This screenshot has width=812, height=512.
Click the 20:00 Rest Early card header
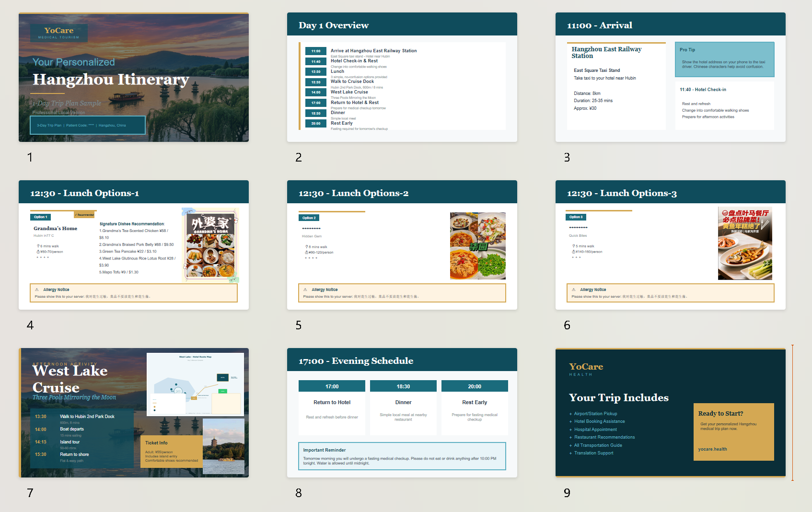[475, 386]
